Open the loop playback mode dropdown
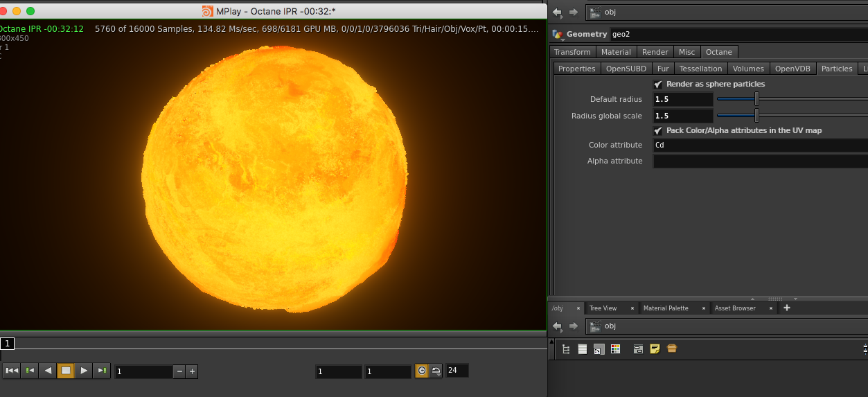 coord(436,371)
